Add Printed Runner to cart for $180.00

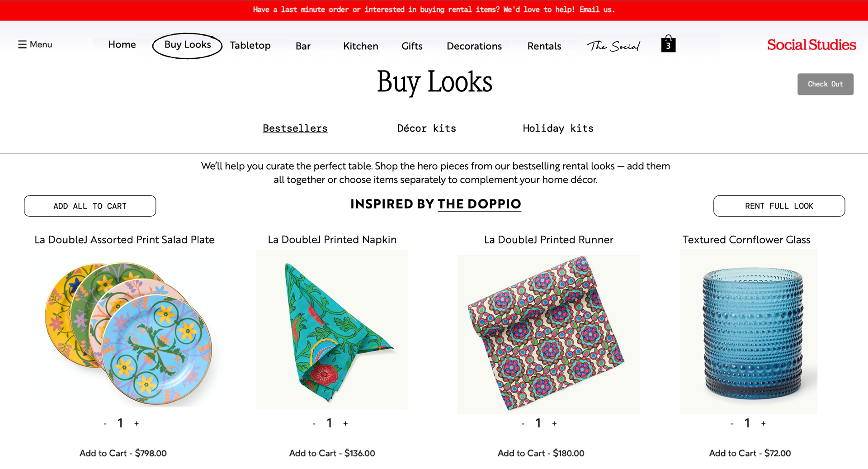point(541,453)
